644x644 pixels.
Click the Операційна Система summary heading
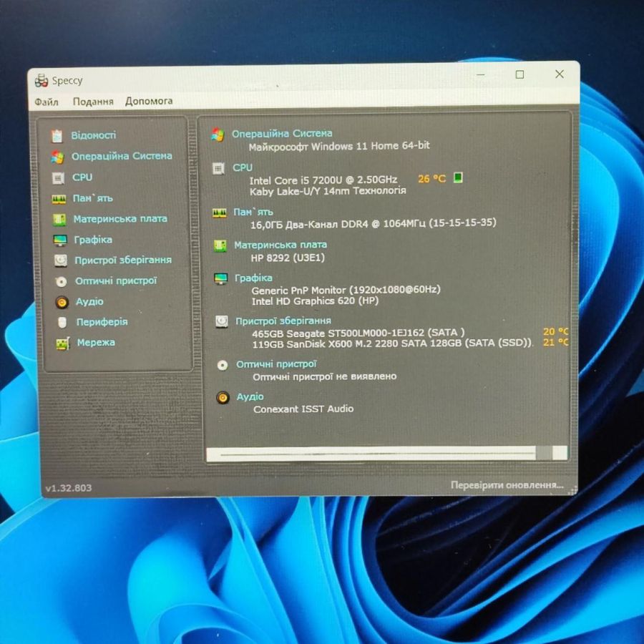coord(282,134)
